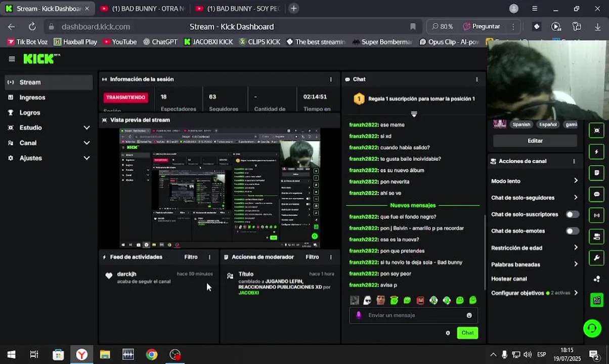609x364 pixels.
Task: Open the Filtro in Acciones de moderador
Action: (x=312, y=257)
